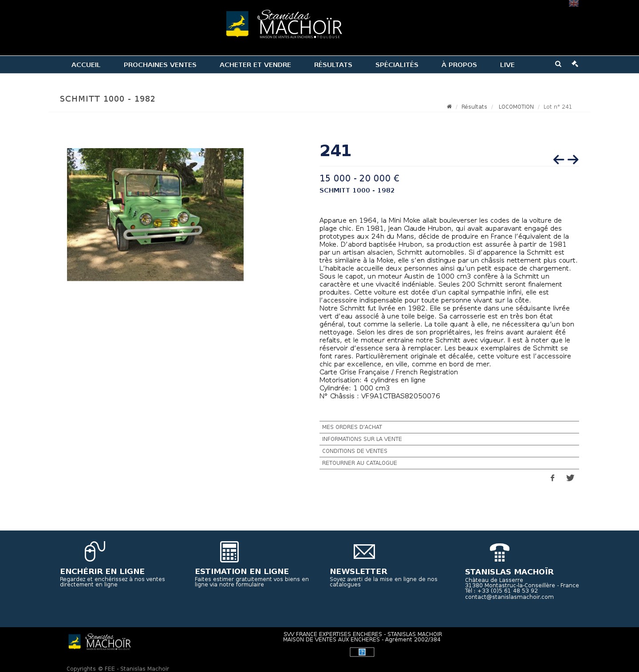The width and height of the screenshot is (639, 672).
Task: Open the Spécialités menu
Action: click(x=397, y=65)
